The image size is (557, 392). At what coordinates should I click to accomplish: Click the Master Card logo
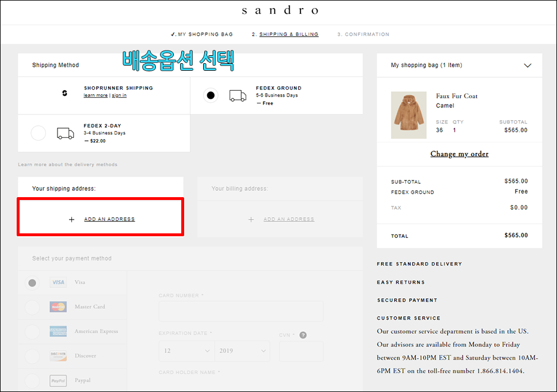pyautogui.click(x=58, y=307)
